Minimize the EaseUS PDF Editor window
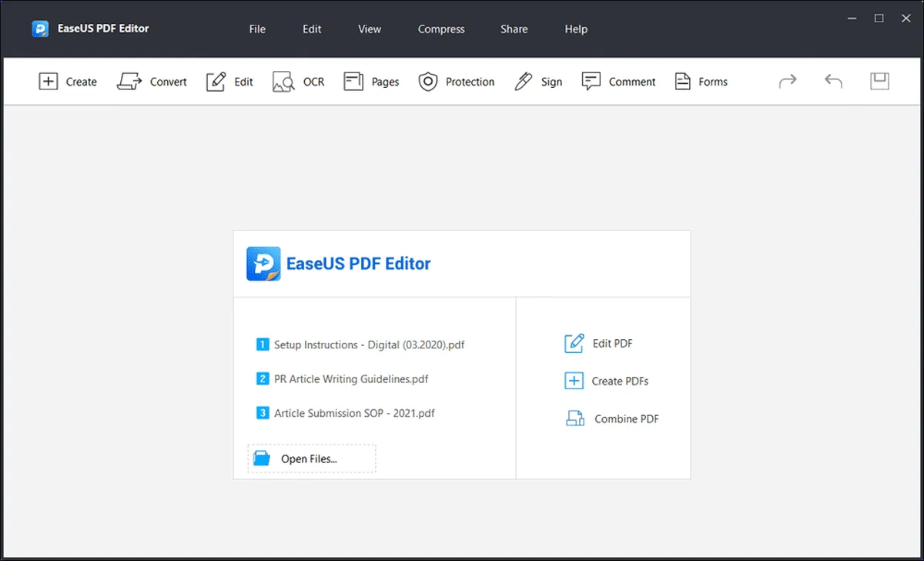This screenshot has height=561, width=924. pos(850,18)
